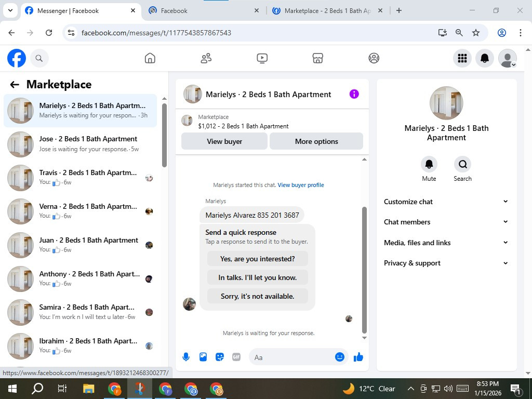Open the Marielys conversation in the list
The image size is (532, 399).
tap(81, 111)
